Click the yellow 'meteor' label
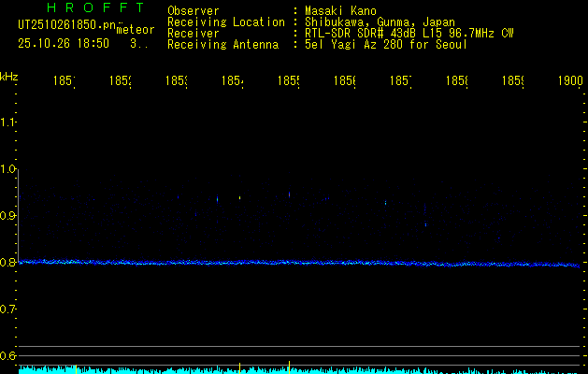The height and width of the screenshot is (374, 588). point(136,30)
